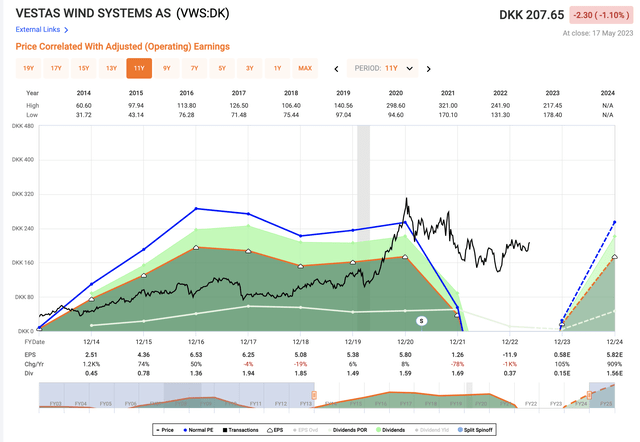The height and width of the screenshot is (442, 640).
Task: Click the 5.82E EPS estimate
Action: click(615, 355)
